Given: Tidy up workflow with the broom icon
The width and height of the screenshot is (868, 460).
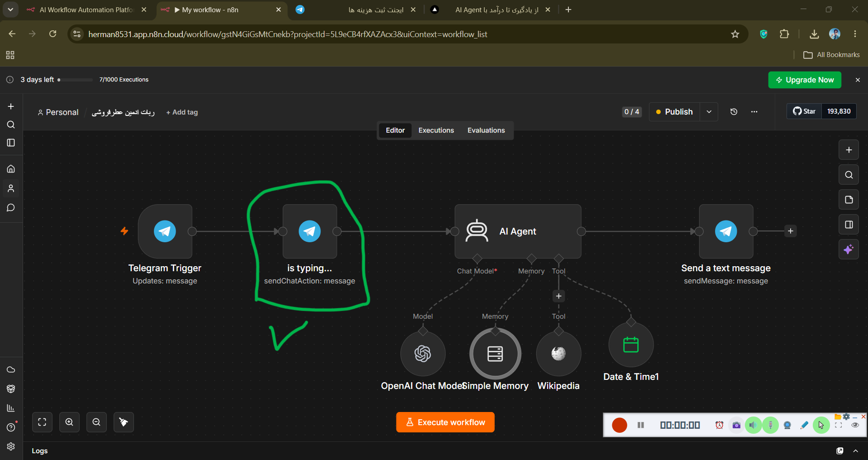Looking at the screenshot, I should (124, 422).
